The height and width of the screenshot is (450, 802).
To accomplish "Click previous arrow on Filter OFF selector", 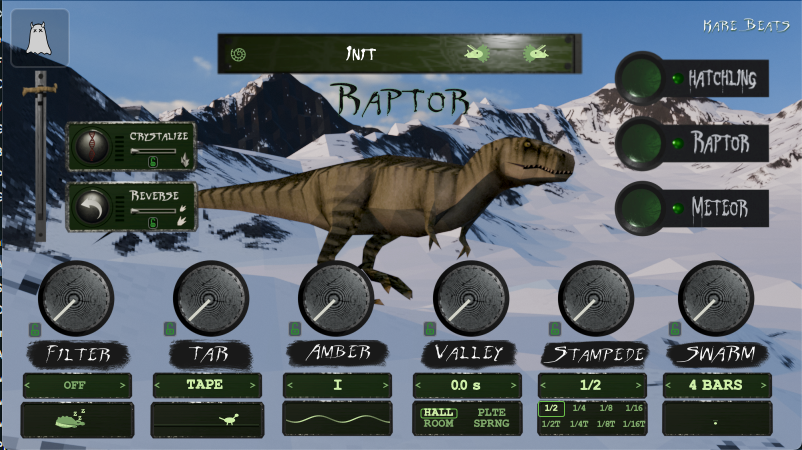I will coord(28,385).
